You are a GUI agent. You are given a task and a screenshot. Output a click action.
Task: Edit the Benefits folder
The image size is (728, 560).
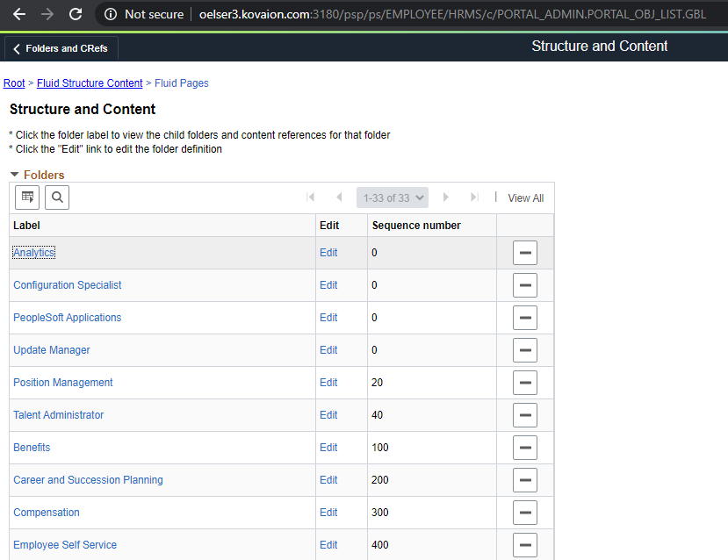click(x=328, y=448)
